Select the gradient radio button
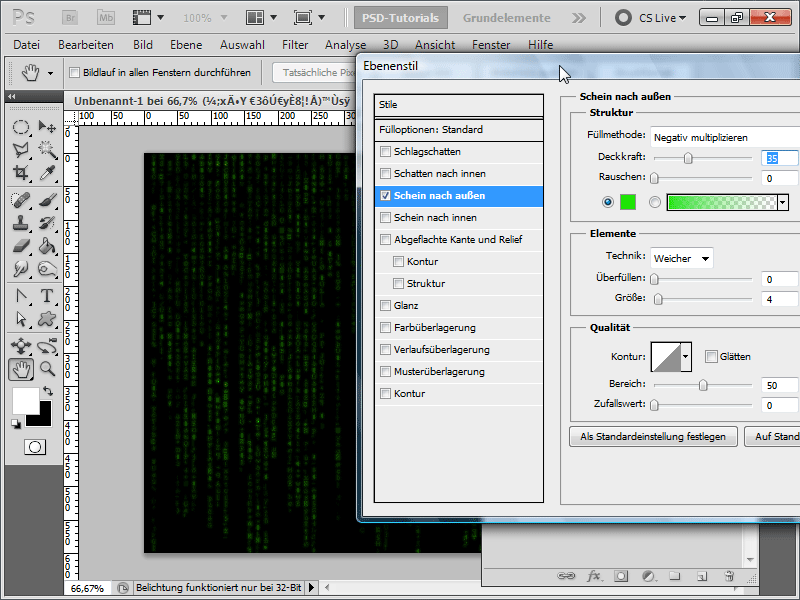This screenshot has height=600, width=800. (655, 203)
